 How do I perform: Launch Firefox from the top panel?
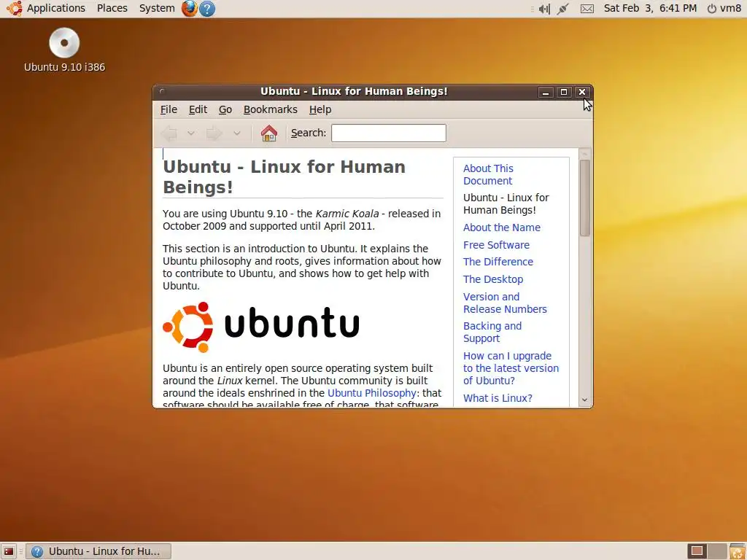pyautogui.click(x=189, y=8)
